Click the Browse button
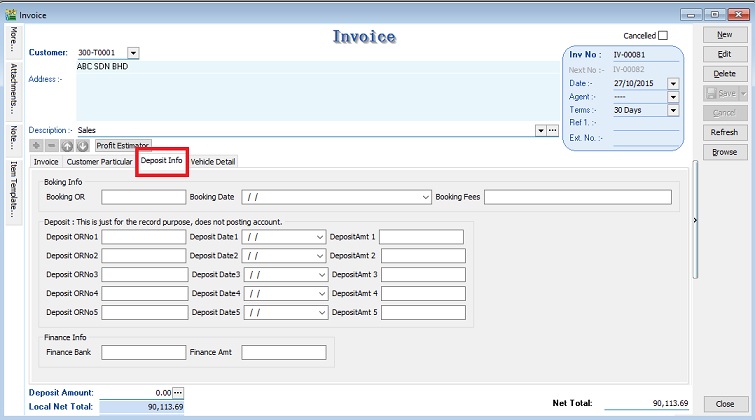The height and width of the screenshot is (420, 755). (x=724, y=152)
